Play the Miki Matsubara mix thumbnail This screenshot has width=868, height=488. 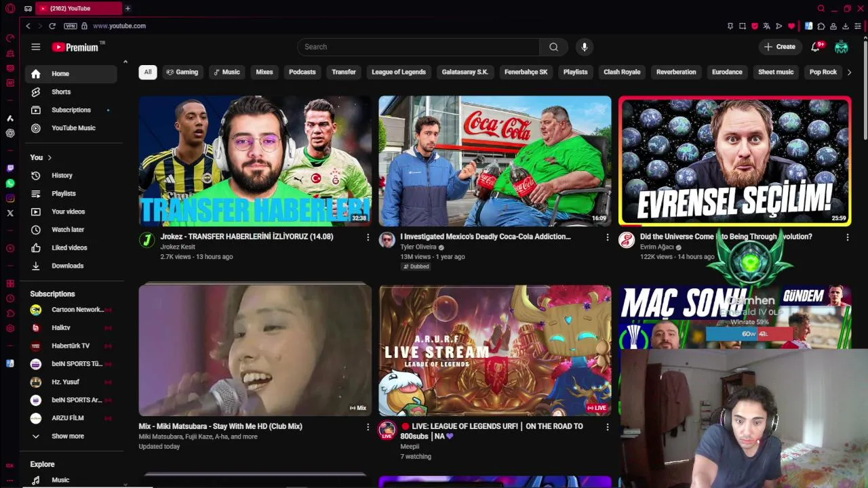tap(255, 350)
